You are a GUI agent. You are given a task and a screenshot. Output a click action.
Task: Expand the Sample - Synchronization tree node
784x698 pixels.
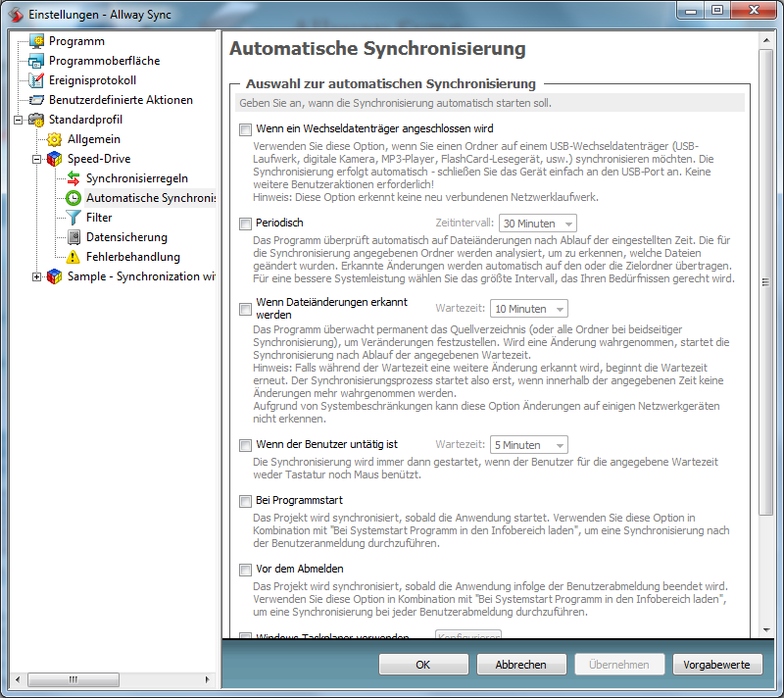point(37,276)
